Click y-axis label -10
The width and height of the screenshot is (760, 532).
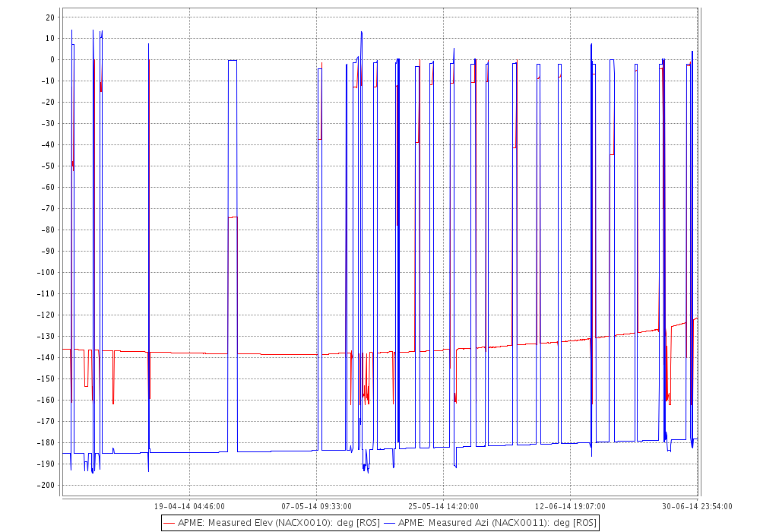coord(48,81)
